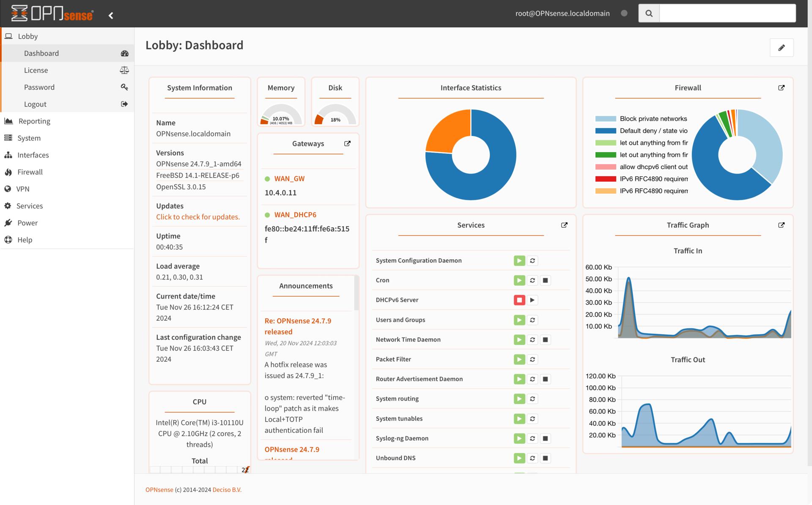The image size is (812, 505).
Task: Click the pencil edit dashboard icon
Action: click(x=781, y=48)
